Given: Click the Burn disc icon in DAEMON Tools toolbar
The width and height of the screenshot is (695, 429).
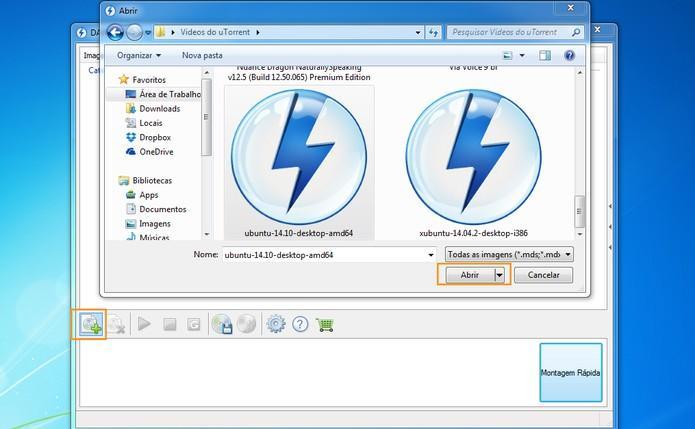Looking at the screenshot, I should [246, 324].
